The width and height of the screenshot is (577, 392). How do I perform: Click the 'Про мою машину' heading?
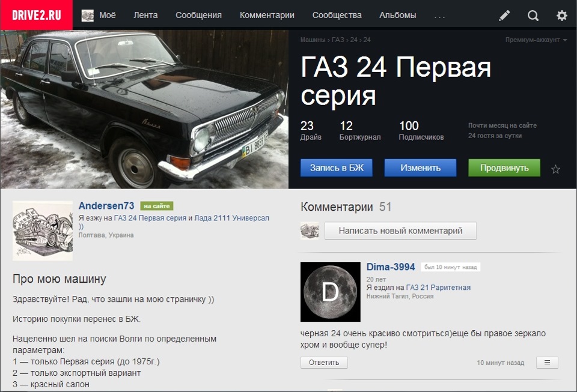pos(60,279)
